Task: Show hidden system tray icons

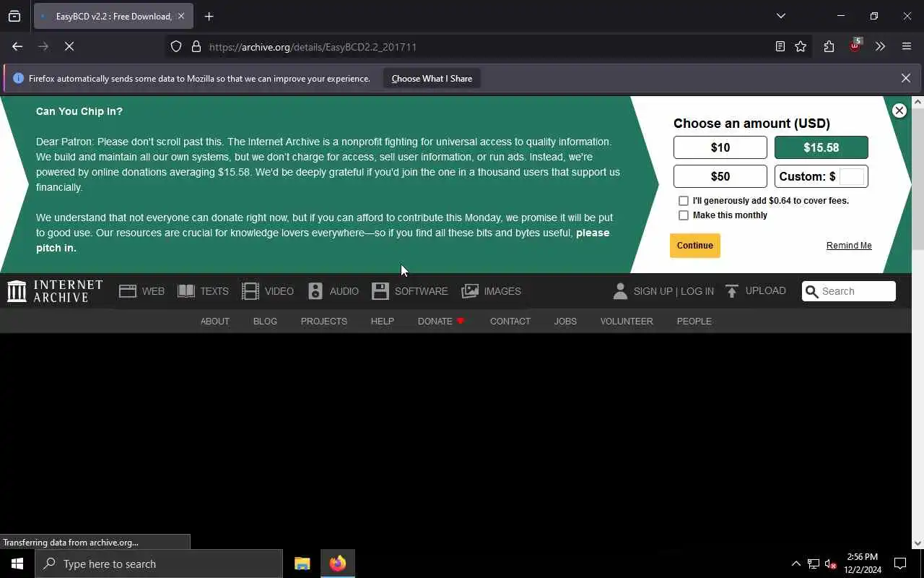Action: 796,564
